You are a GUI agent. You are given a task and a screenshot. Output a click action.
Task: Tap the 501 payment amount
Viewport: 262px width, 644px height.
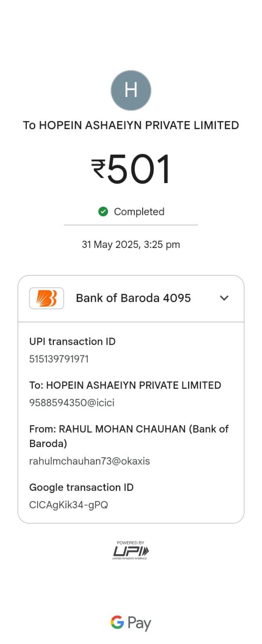click(139, 169)
